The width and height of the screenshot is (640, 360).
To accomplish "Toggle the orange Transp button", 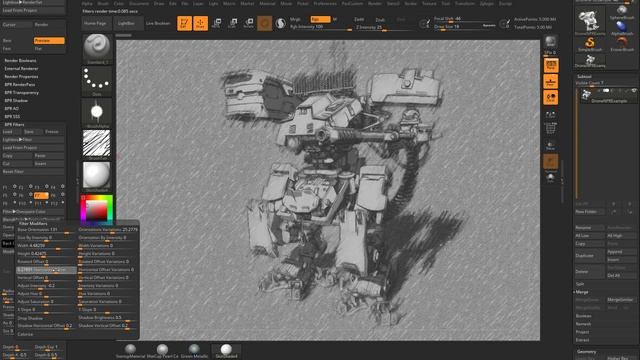I will coord(551,162).
